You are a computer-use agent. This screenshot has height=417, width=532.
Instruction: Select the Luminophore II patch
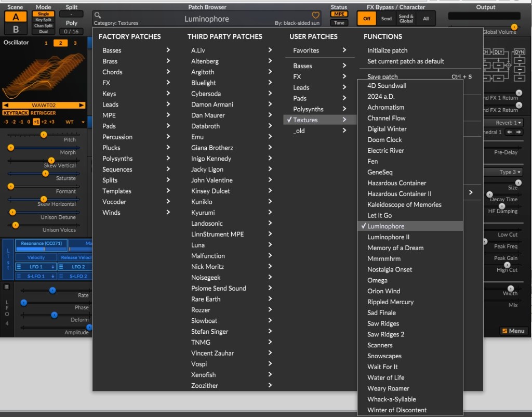coord(388,237)
